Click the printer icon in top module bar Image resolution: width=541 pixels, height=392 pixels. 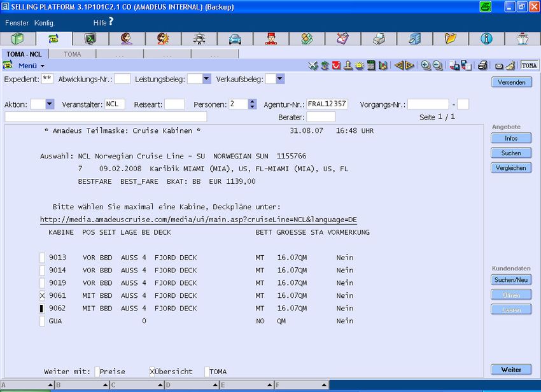pyautogui.click(x=379, y=39)
